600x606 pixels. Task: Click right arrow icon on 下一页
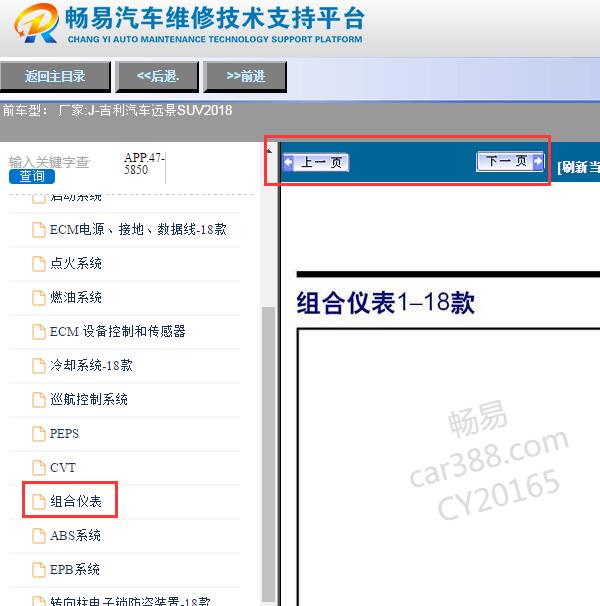pyautogui.click(x=538, y=161)
